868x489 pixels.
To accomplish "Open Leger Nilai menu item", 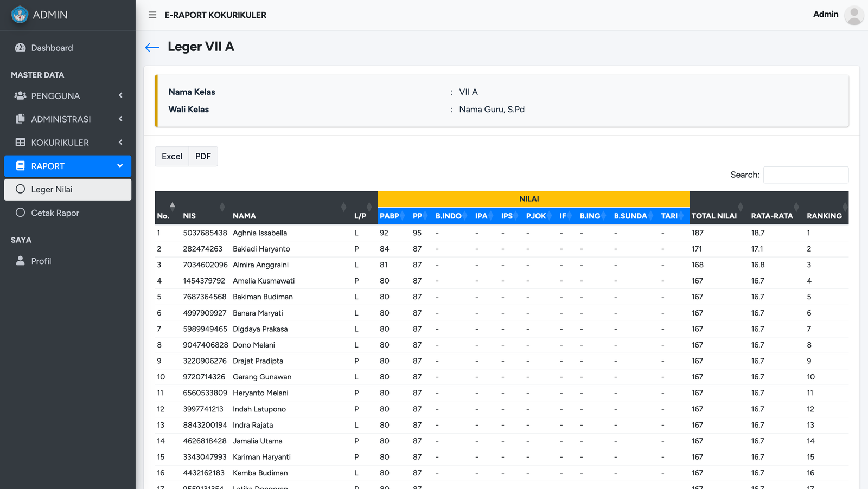I will pos(68,189).
